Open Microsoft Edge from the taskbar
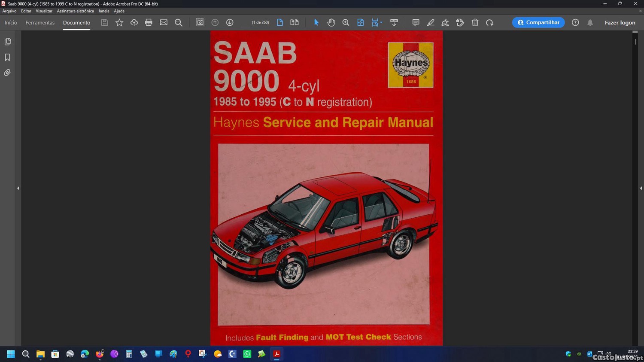644x362 pixels. coord(85,354)
